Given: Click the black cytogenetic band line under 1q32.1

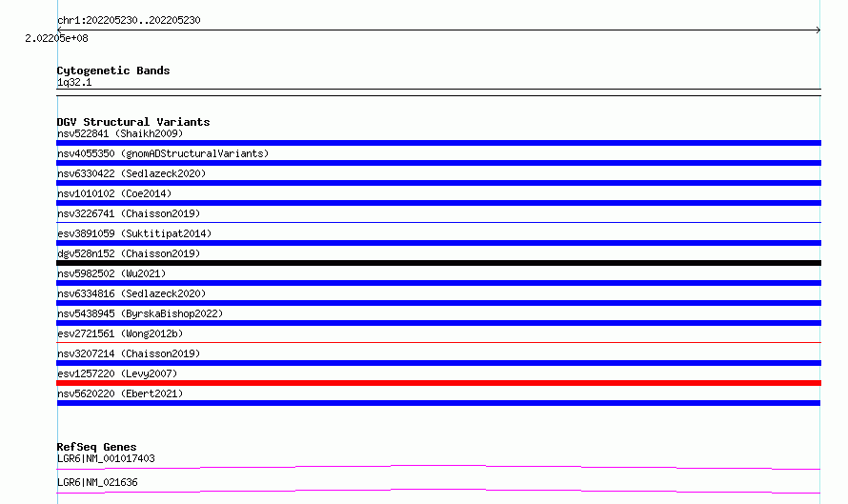Looking at the screenshot, I should coord(438,92).
